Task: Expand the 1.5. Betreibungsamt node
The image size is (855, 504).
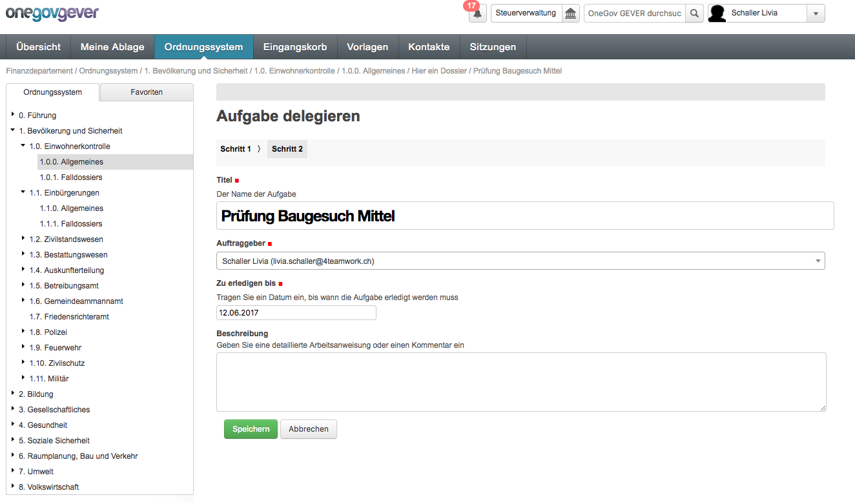Action: (x=23, y=285)
